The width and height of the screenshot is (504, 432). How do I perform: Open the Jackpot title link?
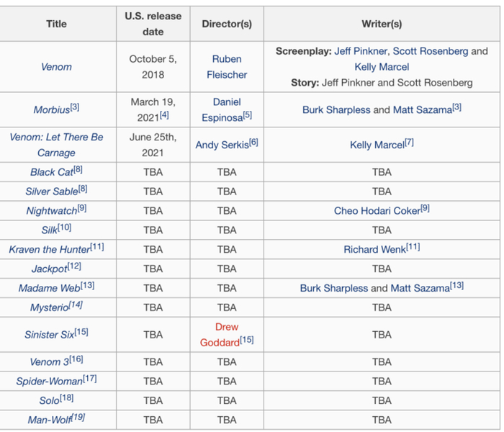coord(49,269)
